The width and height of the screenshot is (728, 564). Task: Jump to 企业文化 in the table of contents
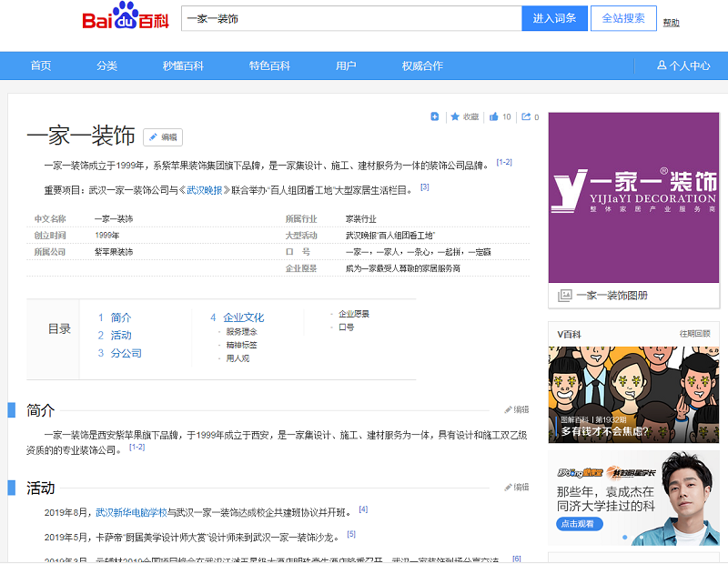[243, 317]
